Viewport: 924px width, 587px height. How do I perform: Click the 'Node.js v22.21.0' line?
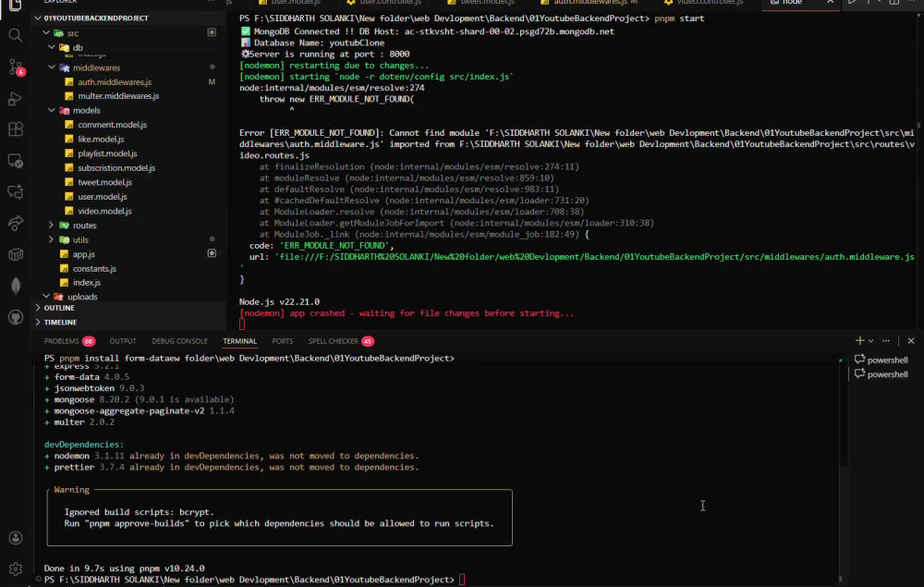279,301
